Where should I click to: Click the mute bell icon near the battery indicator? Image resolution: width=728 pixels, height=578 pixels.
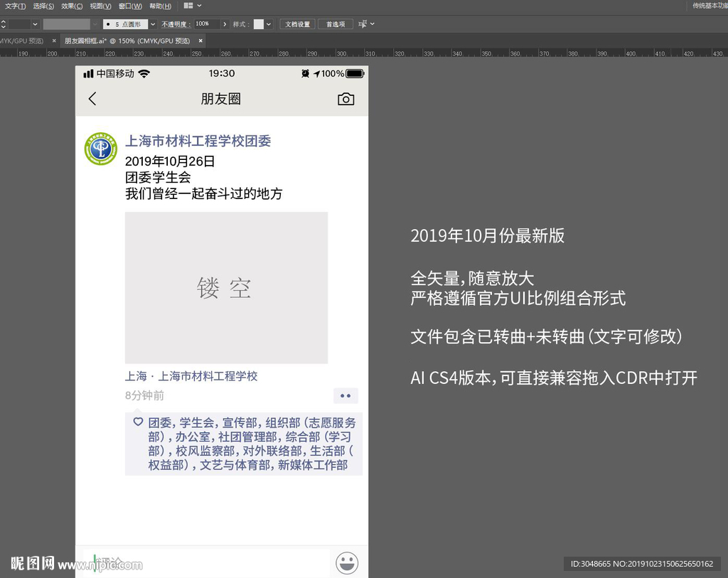click(304, 73)
